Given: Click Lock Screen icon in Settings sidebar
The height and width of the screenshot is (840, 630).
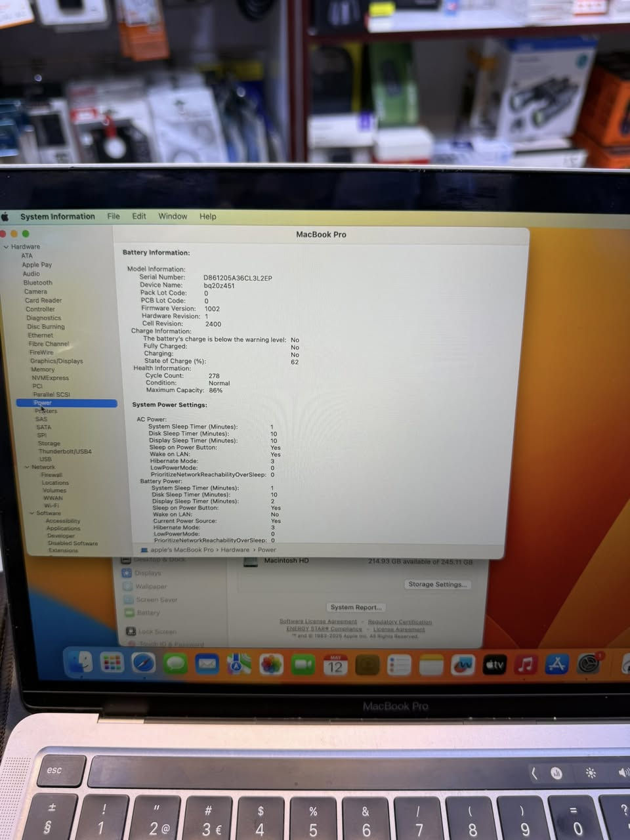Looking at the screenshot, I should click(131, 631).
